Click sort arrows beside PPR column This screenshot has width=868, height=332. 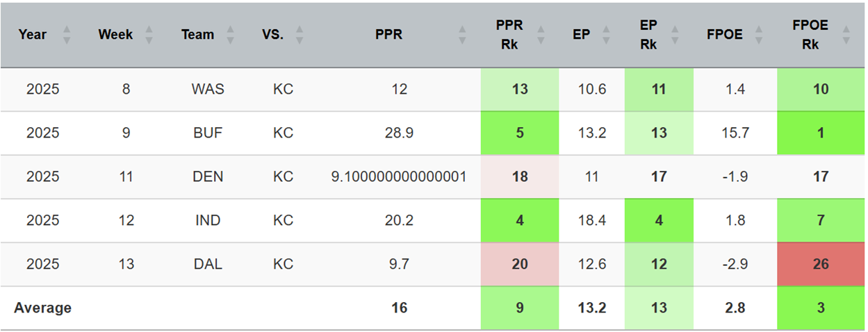tap(463, 35)
